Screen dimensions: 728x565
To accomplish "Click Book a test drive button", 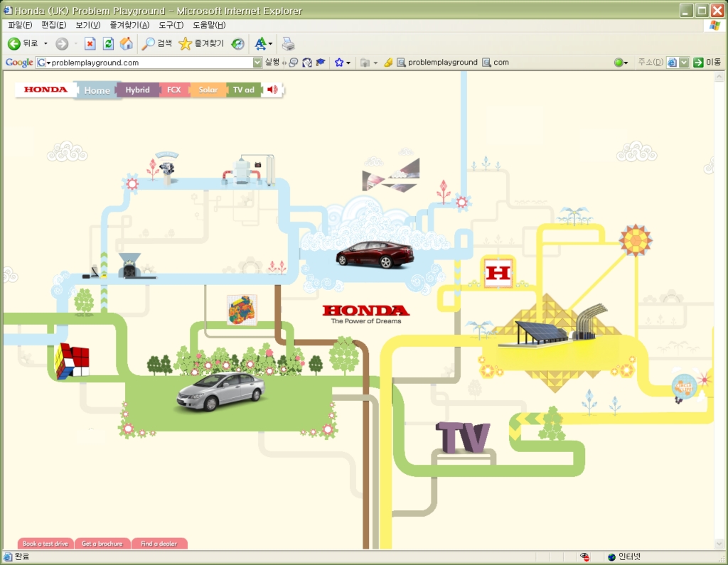I will (45, 543).
